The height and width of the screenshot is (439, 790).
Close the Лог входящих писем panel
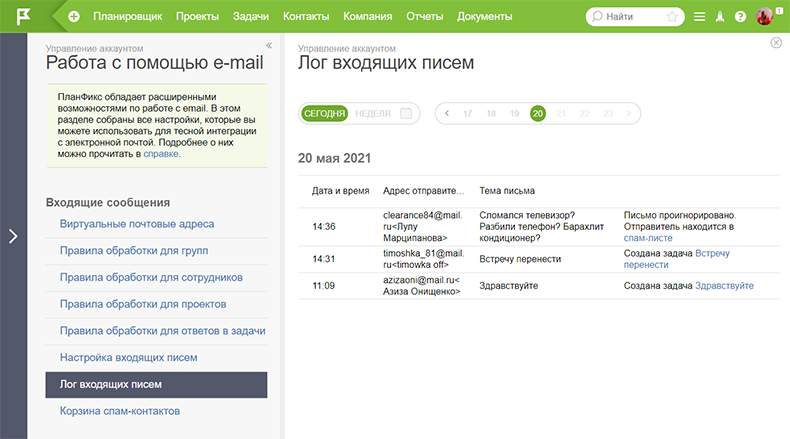776,43
